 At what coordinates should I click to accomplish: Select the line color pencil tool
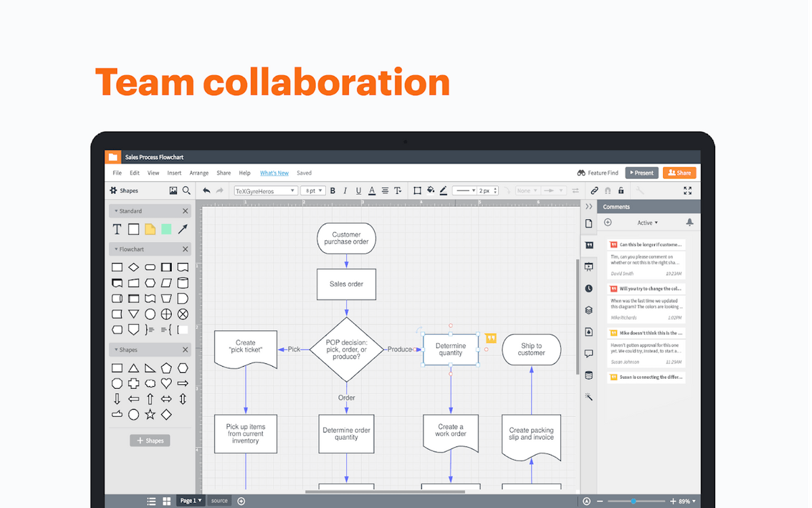tap(443, 190)
